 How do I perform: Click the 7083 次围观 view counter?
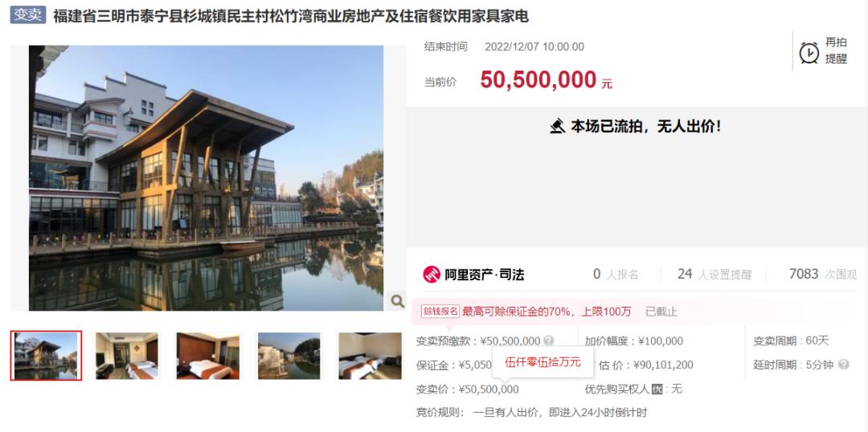point(823,274)
